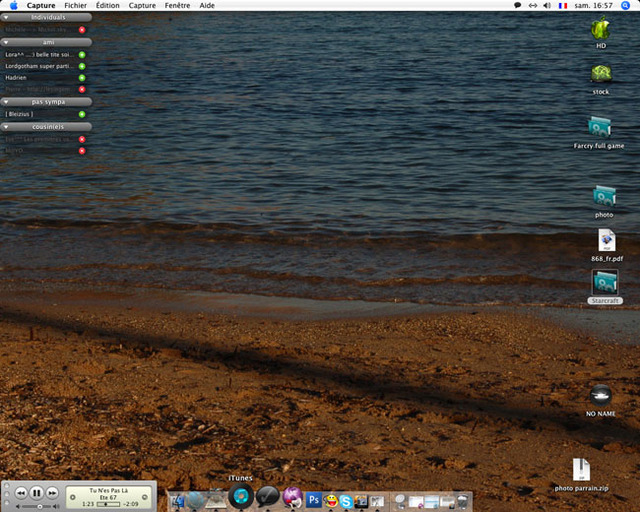Collapse the cousin(e)s contact group
Screen dimensions: 640x512
coord(6,127)
